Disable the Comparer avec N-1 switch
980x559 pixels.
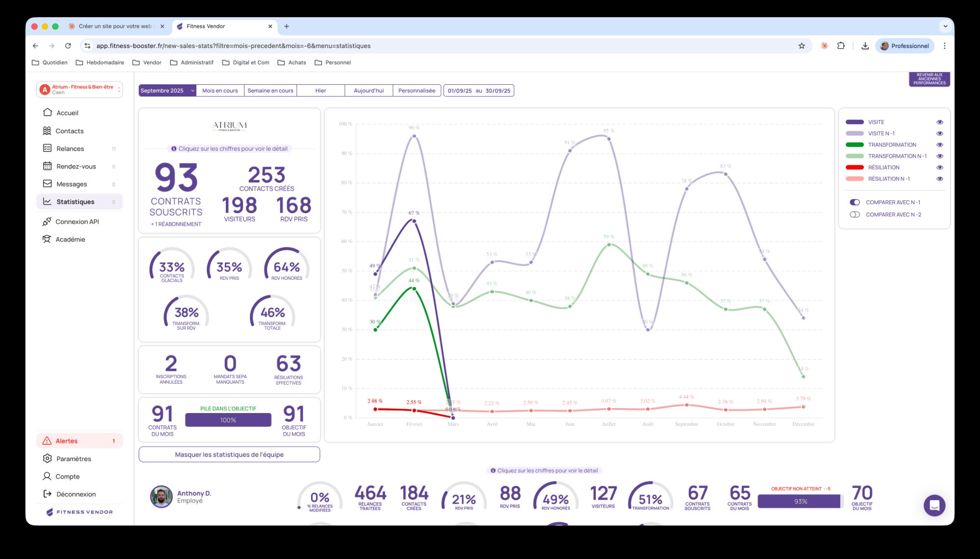855,202
